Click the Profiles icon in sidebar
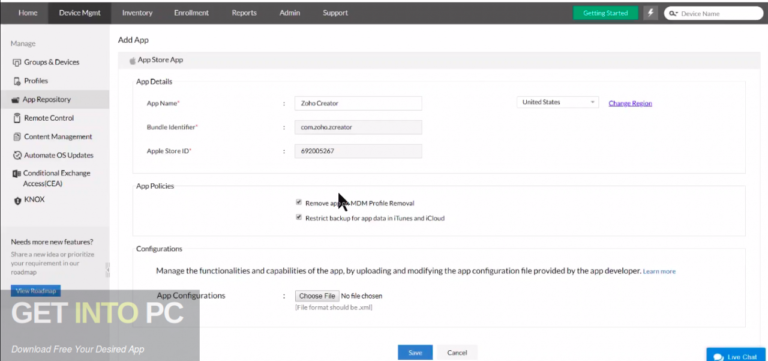The width and height of the screenshot is (768, 361). point(17,81)
